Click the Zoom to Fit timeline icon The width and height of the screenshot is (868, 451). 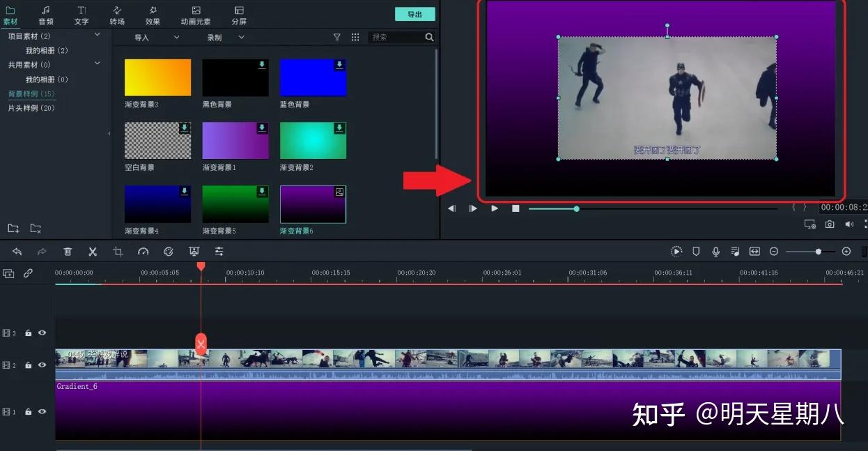point(754,252)
